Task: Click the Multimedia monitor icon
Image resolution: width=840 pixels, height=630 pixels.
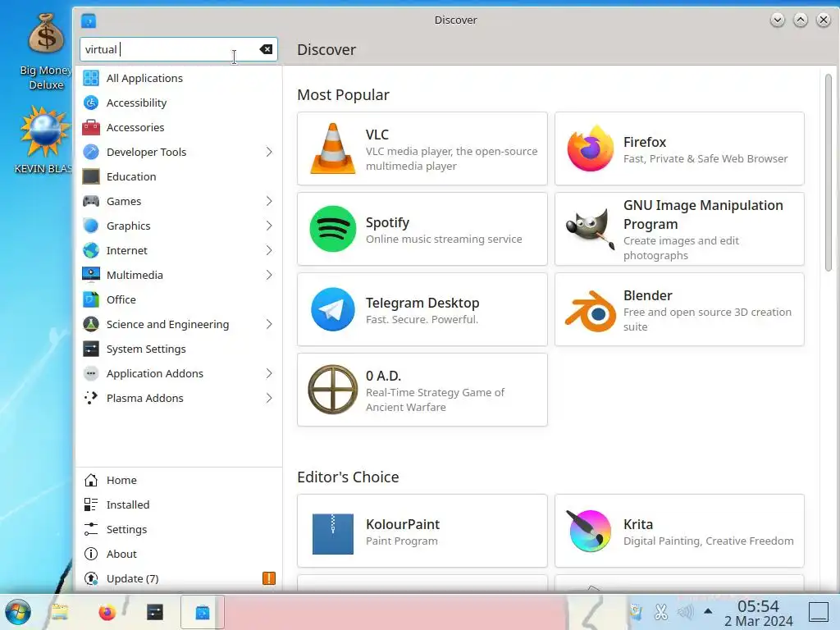Action: (91, 275)
